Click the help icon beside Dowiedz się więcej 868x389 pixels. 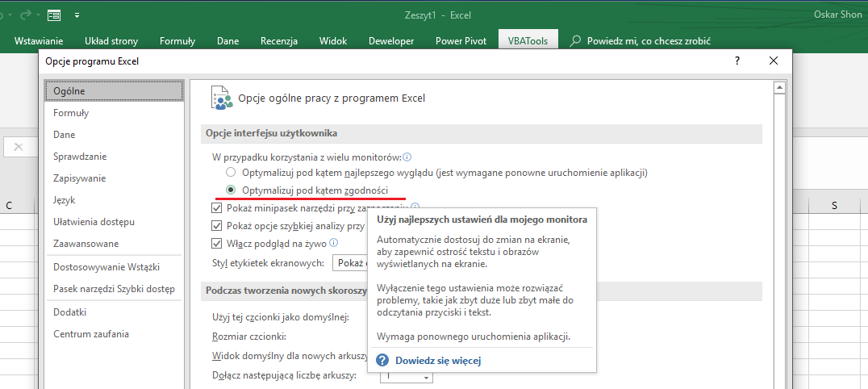click(x=382, y=361)
